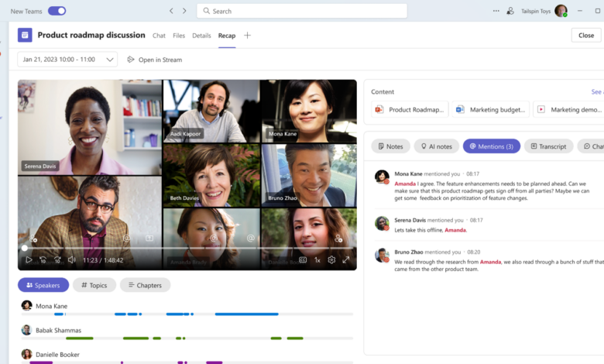The image size is (604, 364).
Task: Add a tab with the plus icon
Action: 247,36
